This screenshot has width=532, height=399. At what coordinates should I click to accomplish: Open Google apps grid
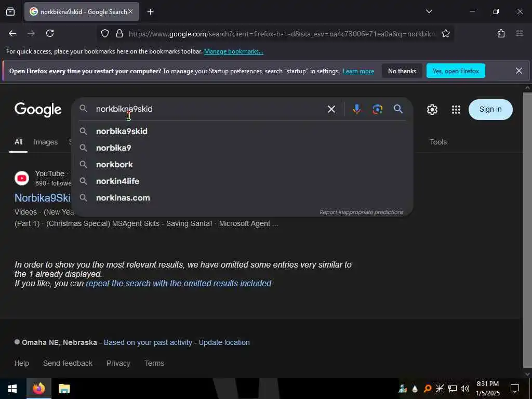[x=456, y=110]
